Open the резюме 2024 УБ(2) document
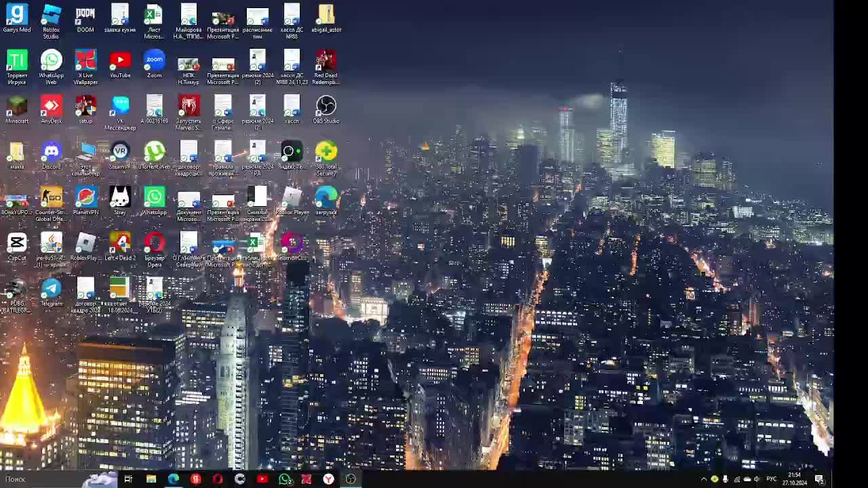The width and height of the screenshot is (868, 488). pos(155,296)
